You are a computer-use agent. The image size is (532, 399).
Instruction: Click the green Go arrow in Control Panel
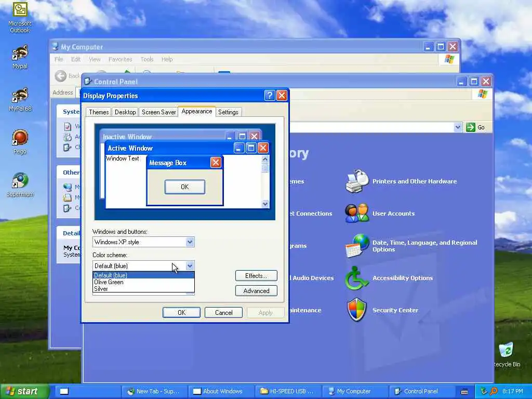pyautogui.click(x=471, y=127)
